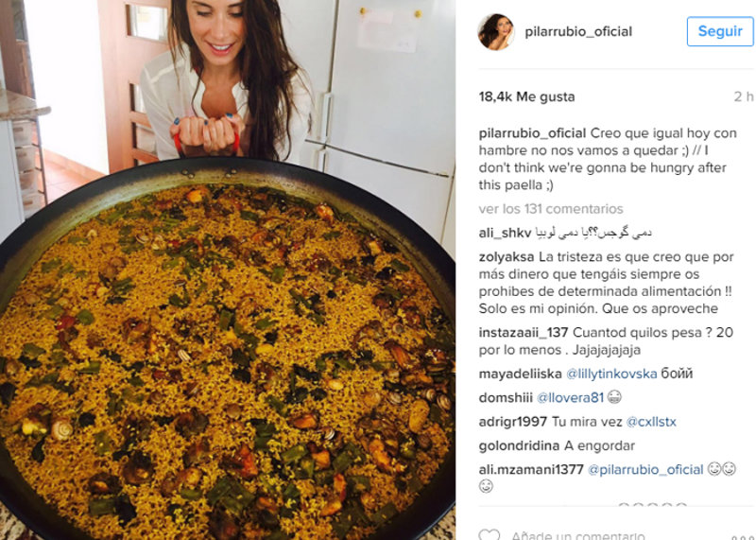The width and height of the screenshot is (756, 540).
Task: Open the 18,4k Me gusta likes list
Action: point(526,96)
